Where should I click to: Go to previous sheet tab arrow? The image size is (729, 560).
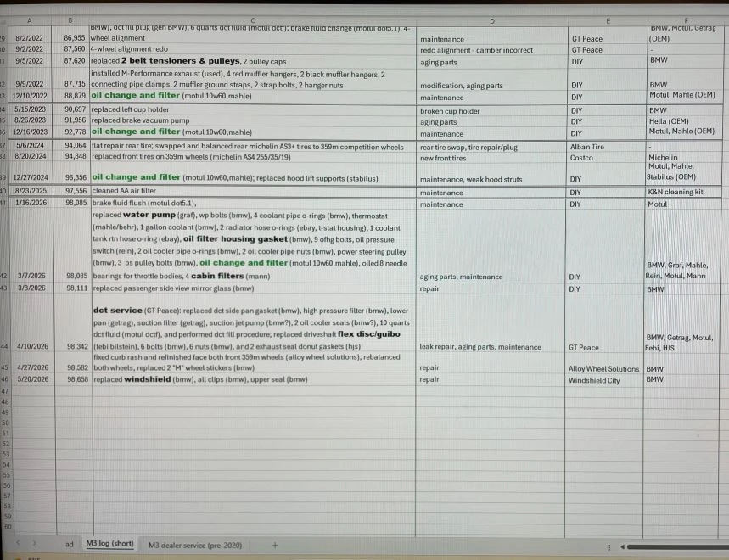point(18,543)
